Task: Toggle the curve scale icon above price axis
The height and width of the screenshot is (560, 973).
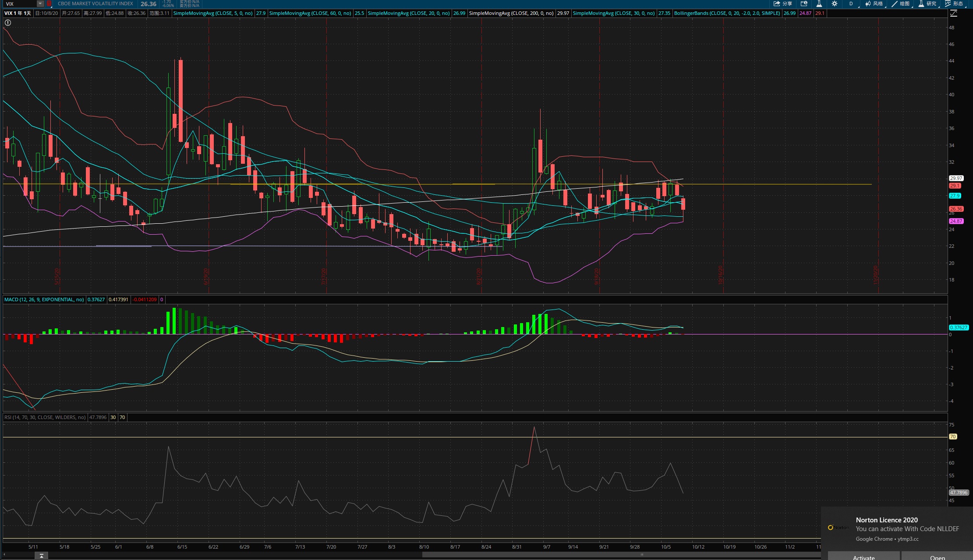Action: 954,13
